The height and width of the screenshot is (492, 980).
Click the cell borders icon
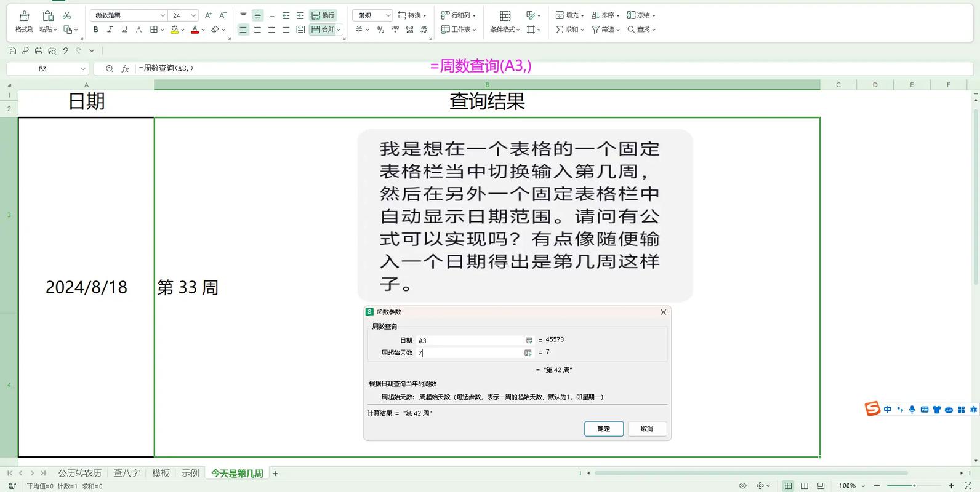(x=154, y=30)
